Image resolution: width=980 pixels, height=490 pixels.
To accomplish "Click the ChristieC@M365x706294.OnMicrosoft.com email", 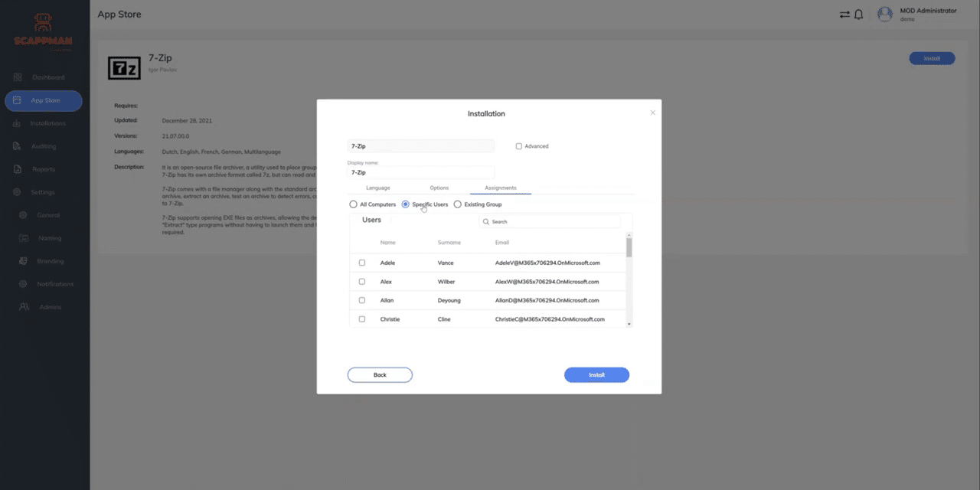I will point(550,319).
